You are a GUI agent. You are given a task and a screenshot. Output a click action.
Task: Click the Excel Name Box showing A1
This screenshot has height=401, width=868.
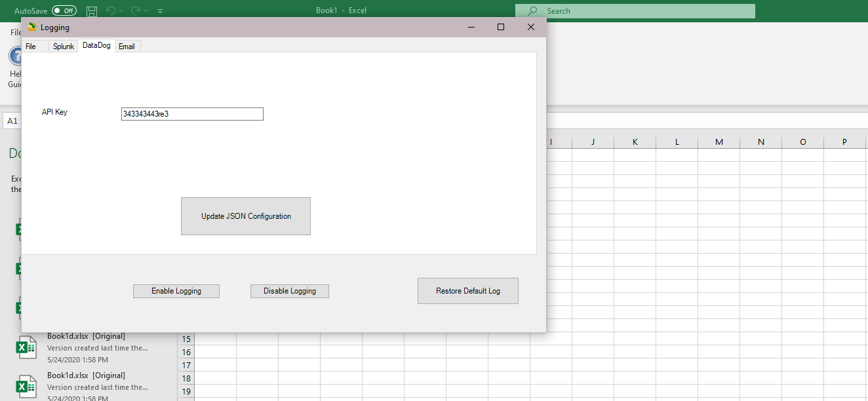(x=12, y=121)
